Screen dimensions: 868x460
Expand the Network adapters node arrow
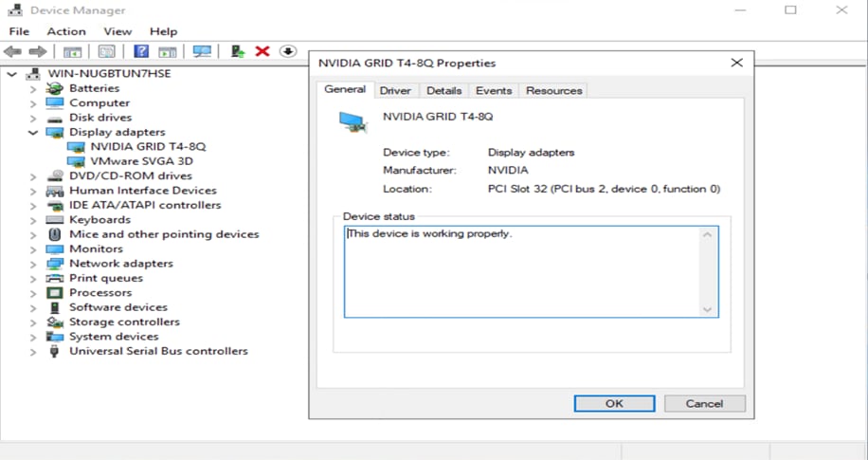pyautogui.click(x=33, y=264)
